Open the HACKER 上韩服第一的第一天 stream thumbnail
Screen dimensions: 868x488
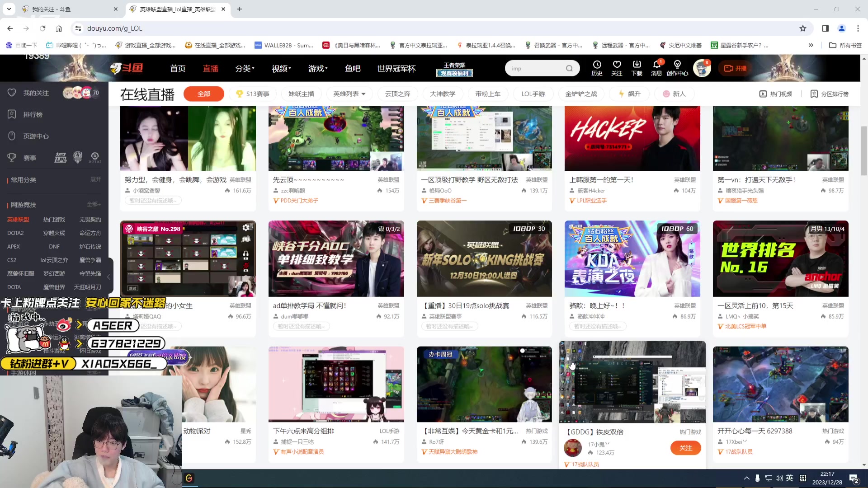(632, 138)
